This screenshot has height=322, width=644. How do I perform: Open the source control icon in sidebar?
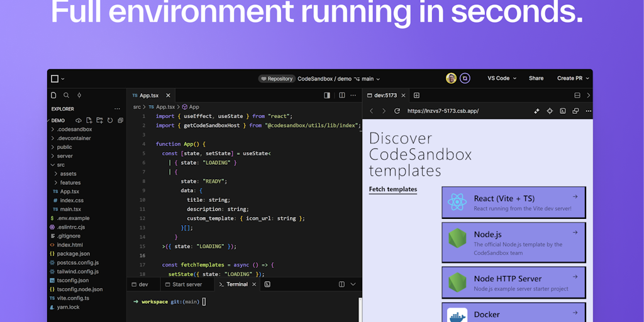pos(79,96)
